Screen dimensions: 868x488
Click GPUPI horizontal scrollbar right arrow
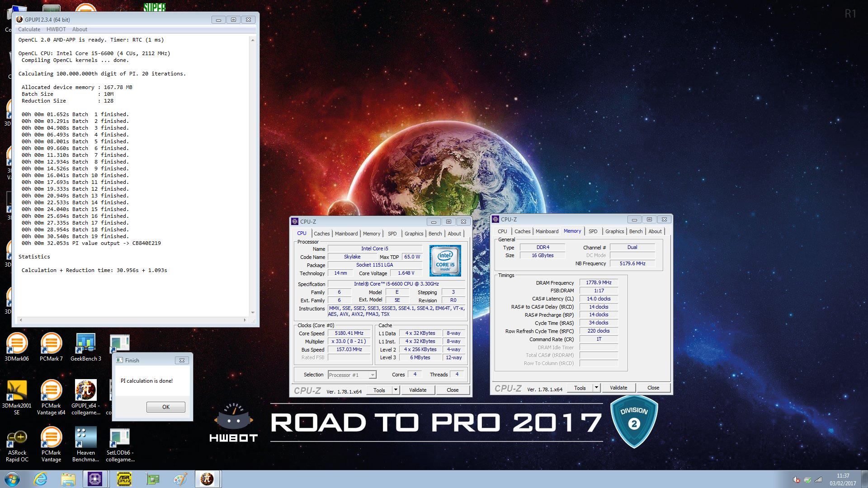[x=245, y=320]
